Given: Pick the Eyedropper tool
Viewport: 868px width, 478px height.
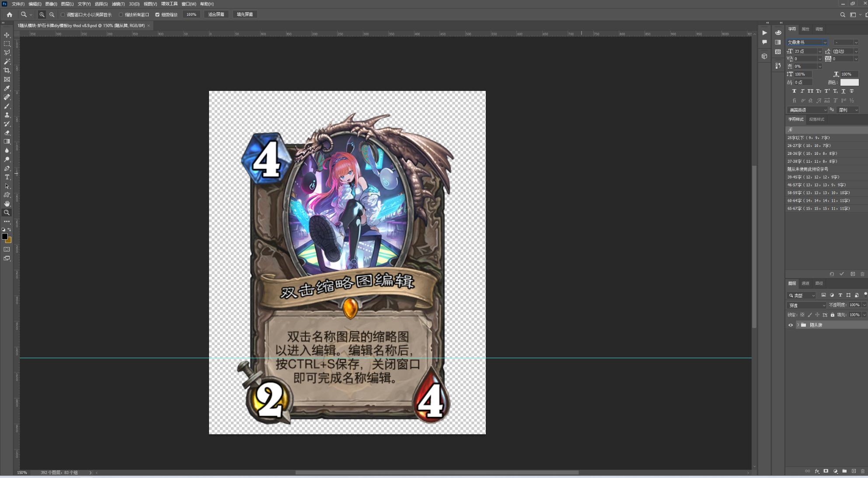Looking at the screenshot, I should (x=7, y=88).
